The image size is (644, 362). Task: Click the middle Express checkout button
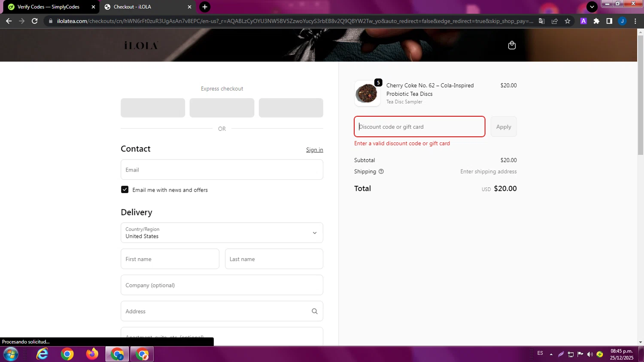222,108
